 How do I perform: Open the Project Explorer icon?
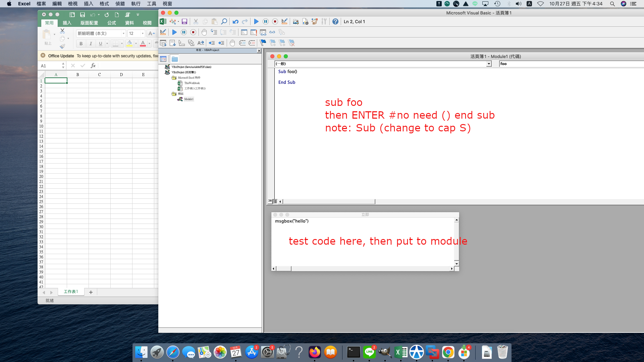[x=296, y=22]
